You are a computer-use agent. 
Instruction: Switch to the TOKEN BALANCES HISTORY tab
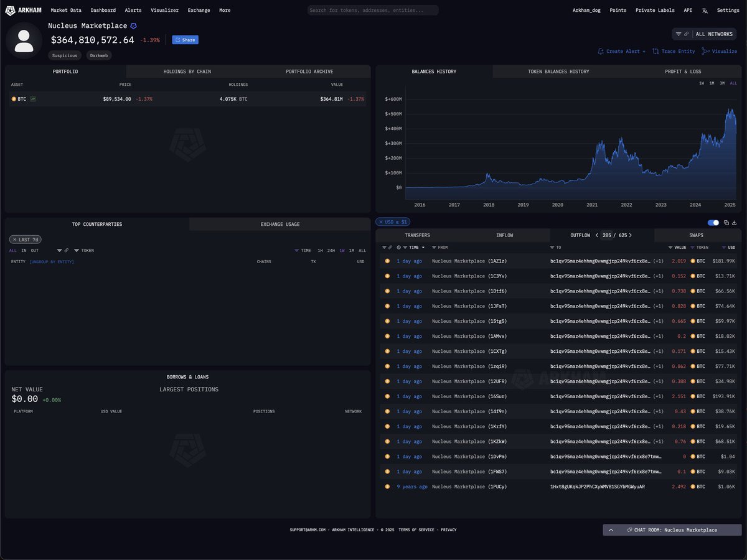click(558, 72)
